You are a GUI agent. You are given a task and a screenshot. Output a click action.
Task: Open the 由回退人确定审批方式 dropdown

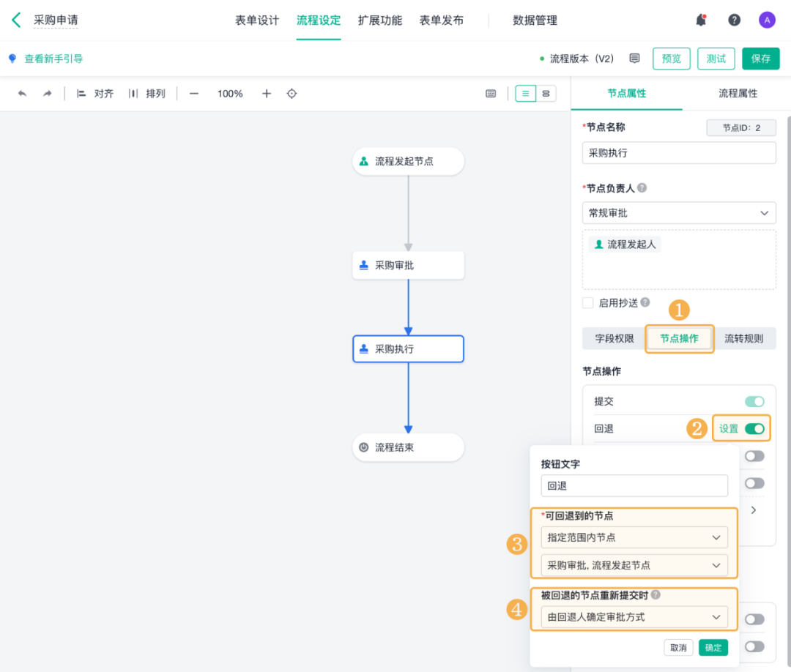coord(634,617)
